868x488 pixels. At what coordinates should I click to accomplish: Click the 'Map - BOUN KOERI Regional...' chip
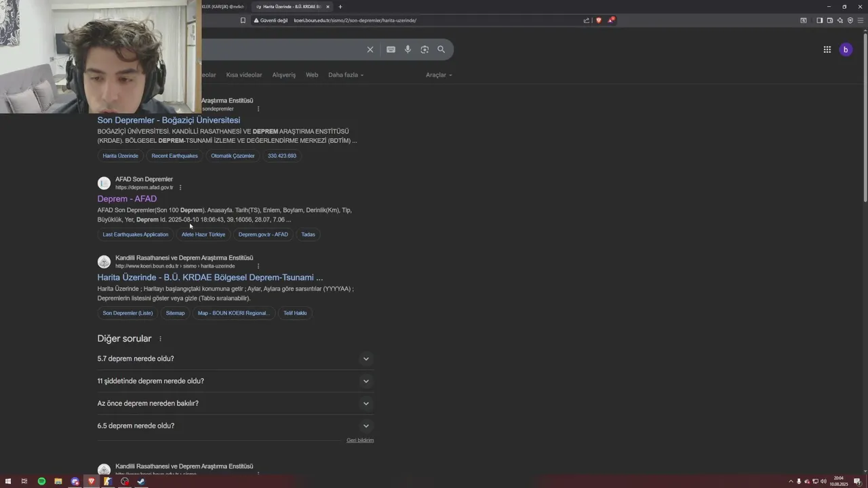click(234, 313)
